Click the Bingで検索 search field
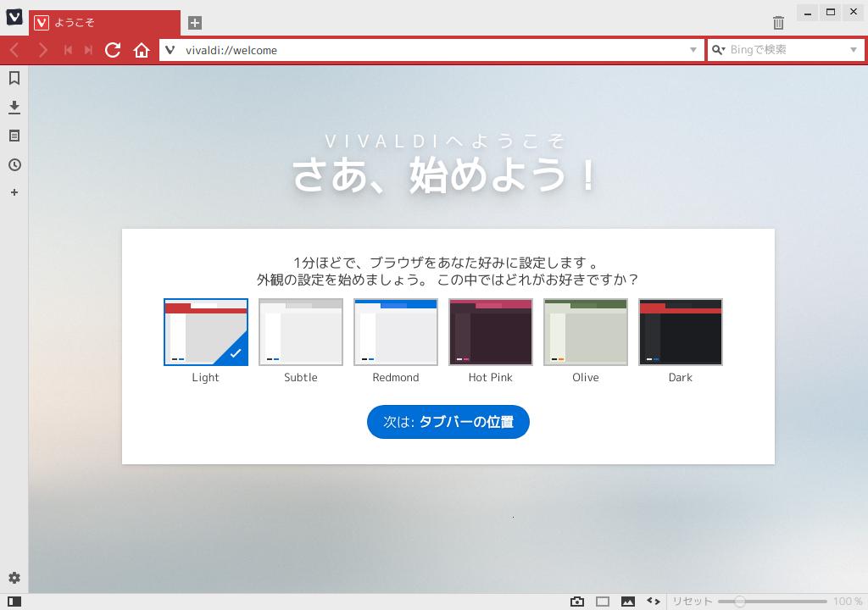Image resolution: width=868 pixels, height=610 pixels. click(786, 50)
